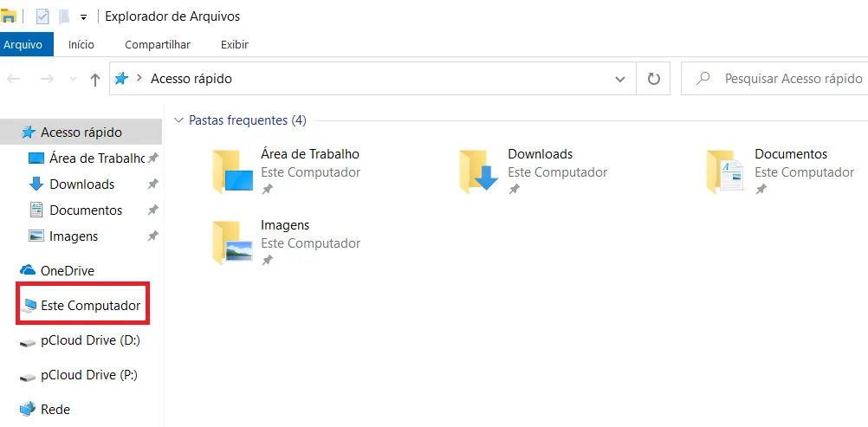This screenshot has height=427, width=868.
Task: Open Este Computador in the navigation pane
Action: click(x=91, y=306)
